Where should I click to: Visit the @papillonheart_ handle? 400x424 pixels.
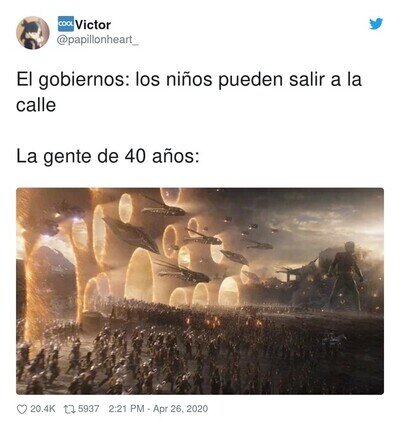tap(97, 40)
